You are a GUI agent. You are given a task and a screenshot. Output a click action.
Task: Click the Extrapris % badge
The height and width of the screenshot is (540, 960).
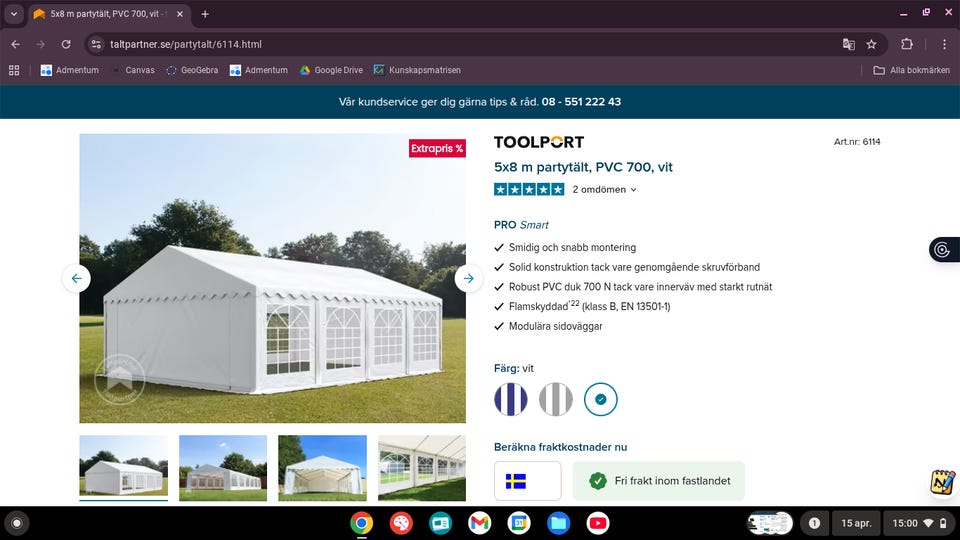pyautogui.click(x=437, y=148)
